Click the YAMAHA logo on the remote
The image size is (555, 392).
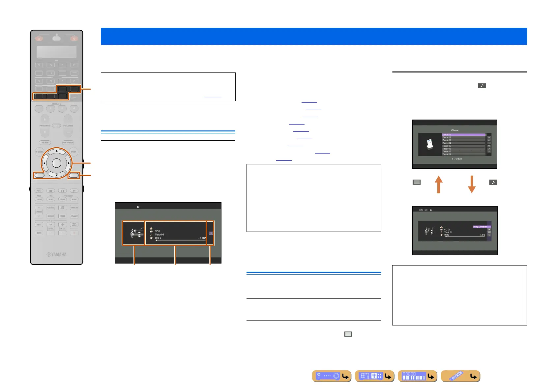coord(57,255)
